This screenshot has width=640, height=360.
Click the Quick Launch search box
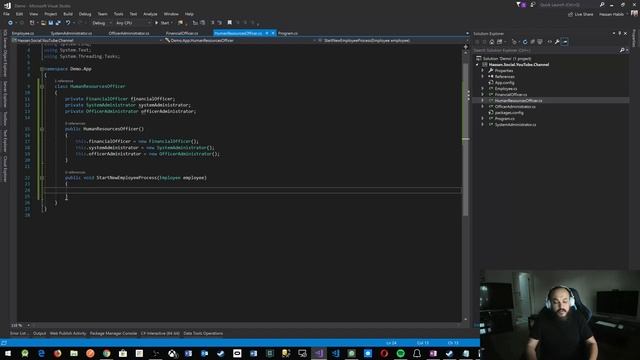[568, 5]
